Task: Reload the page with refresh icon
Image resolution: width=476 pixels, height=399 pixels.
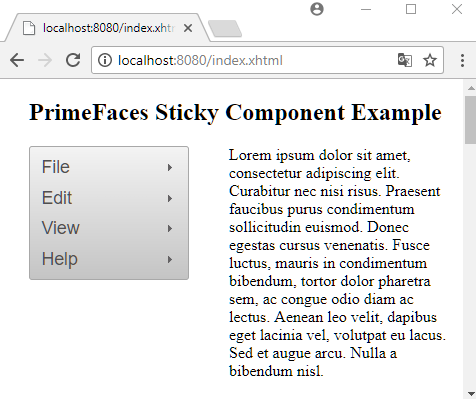Action: pyautogui.click(x=73, y=60)
